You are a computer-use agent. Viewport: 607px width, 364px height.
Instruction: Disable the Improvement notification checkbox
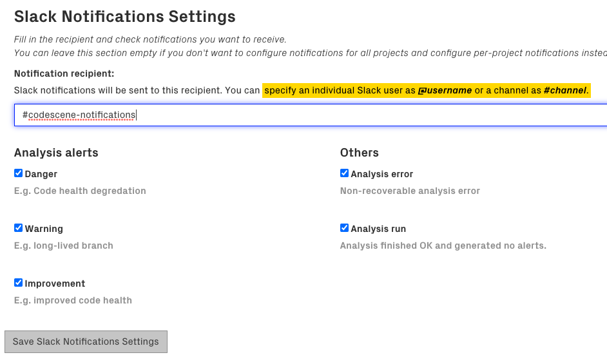tap(18, 283)
